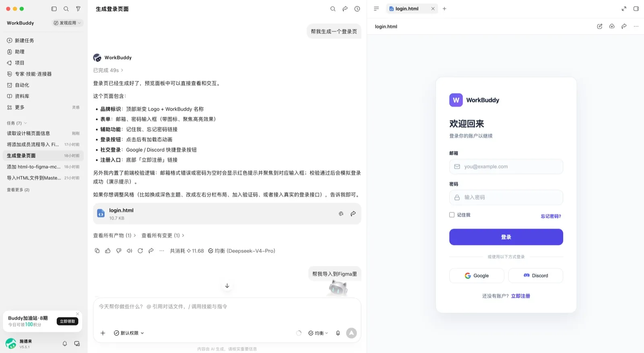
Task: Open login.html card in browser icon
Action: tap(341, 214)
